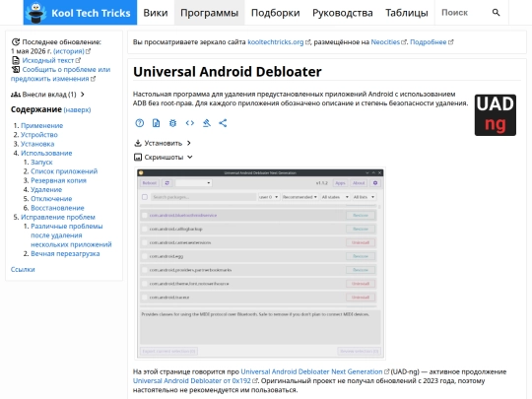532x399 pixels.
Task: Click the contributors people icon
Action: point(16,95)
